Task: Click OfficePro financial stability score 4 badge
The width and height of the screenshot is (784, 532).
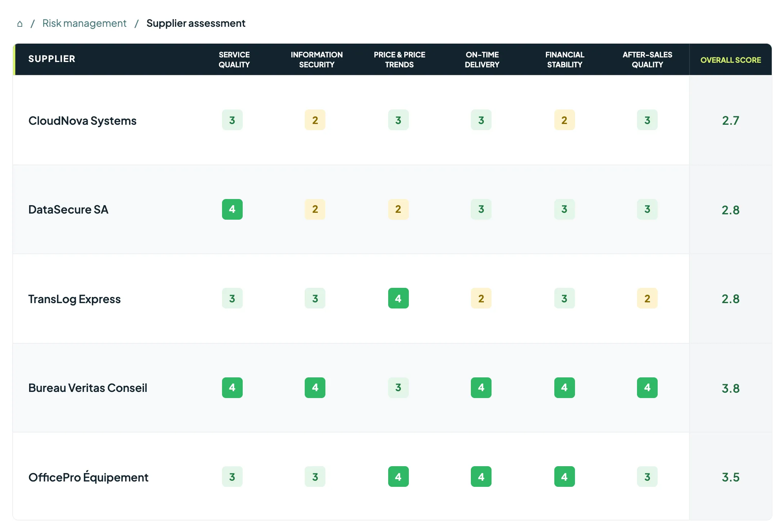Action: pyautogui.click(x=565, y=477)
